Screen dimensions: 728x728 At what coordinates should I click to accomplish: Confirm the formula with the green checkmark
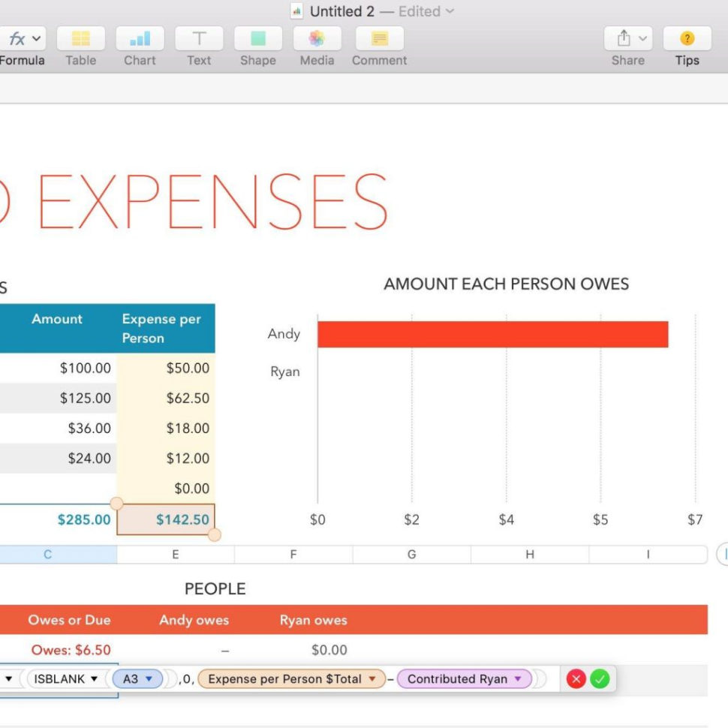point(600,678)
